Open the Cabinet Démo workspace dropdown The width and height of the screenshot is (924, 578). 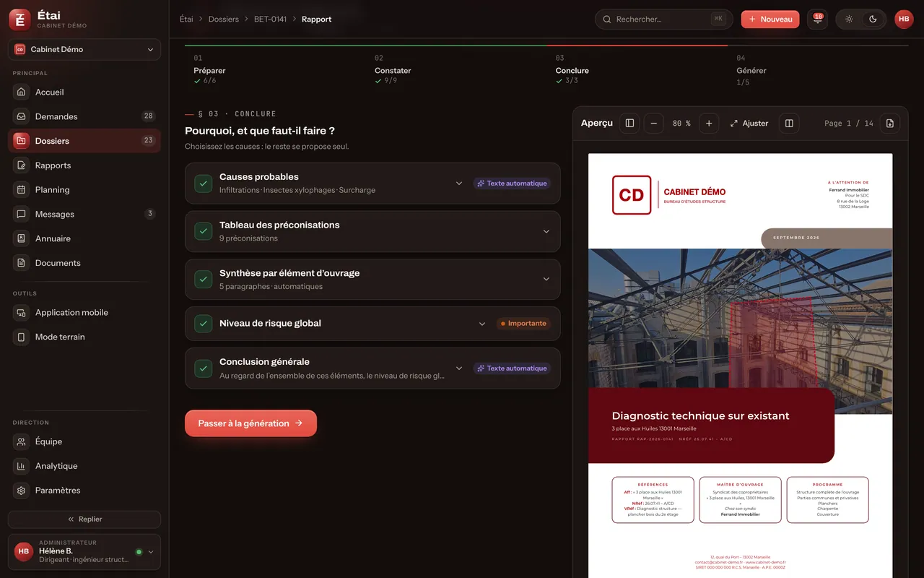[84, 50]
